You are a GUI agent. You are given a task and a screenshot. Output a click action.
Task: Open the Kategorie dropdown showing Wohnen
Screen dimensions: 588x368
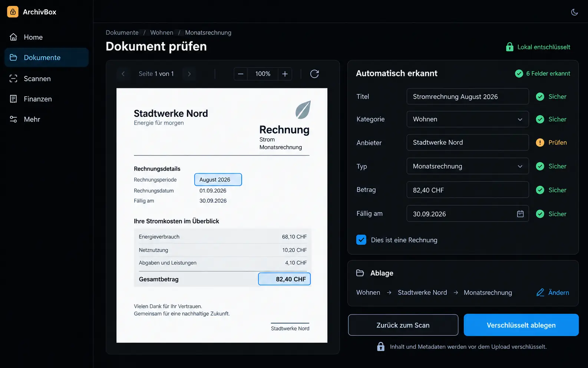point(468,119)
